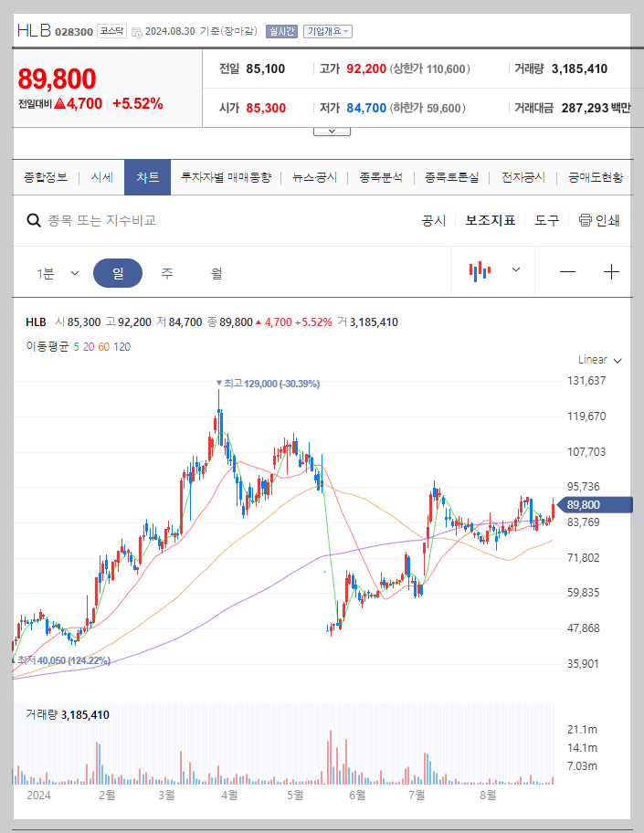Open the 보조지표 indicators menu
The image size is (644, 833).
pyautogui.click(x=488, y=220)
